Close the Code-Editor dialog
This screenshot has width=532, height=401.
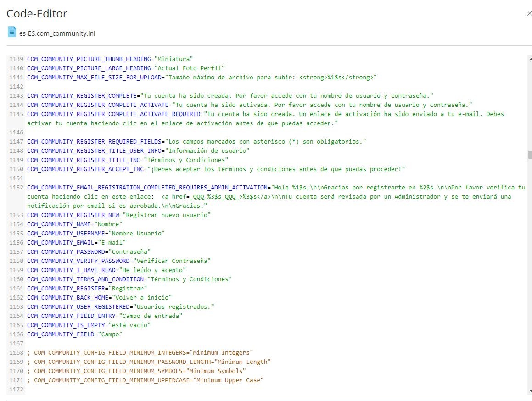tap(529, 14)
